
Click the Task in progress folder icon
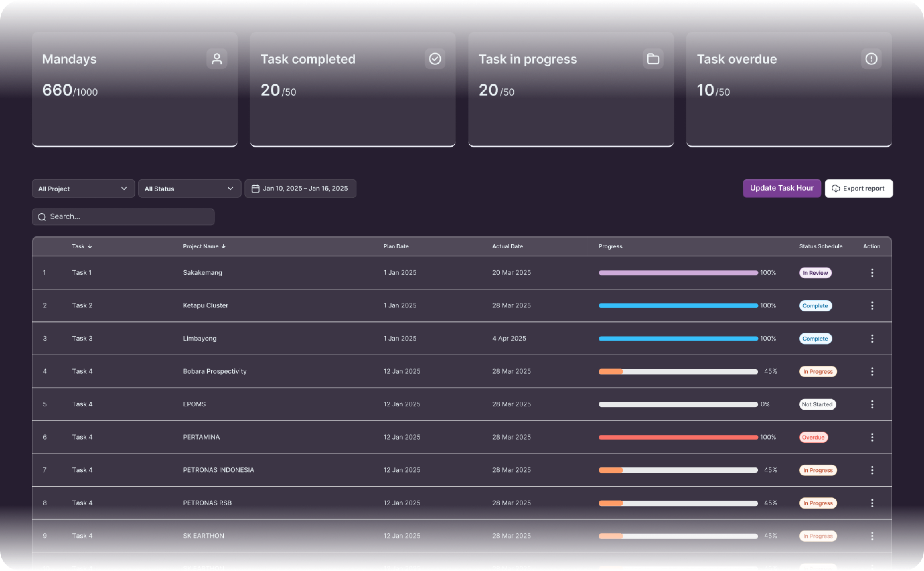pyautogui.click(x=653, y=58)
